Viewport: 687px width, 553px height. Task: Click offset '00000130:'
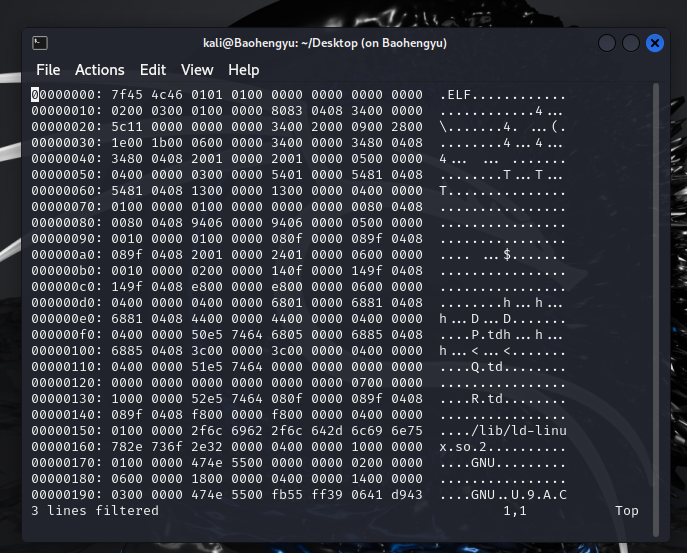coord(67,398)
